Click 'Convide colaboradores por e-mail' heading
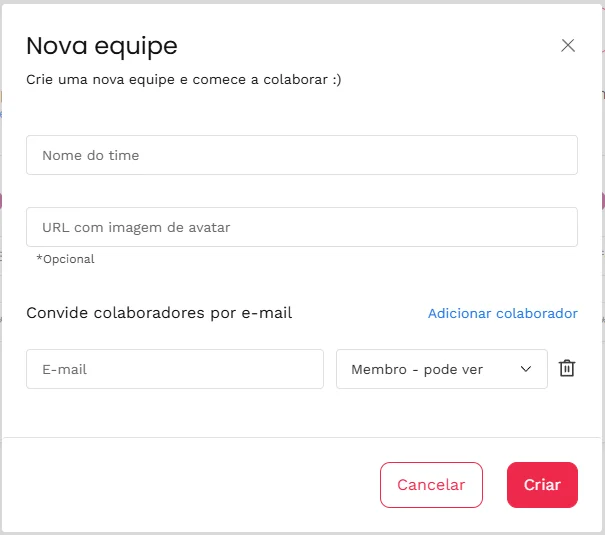 coord(159,313)
